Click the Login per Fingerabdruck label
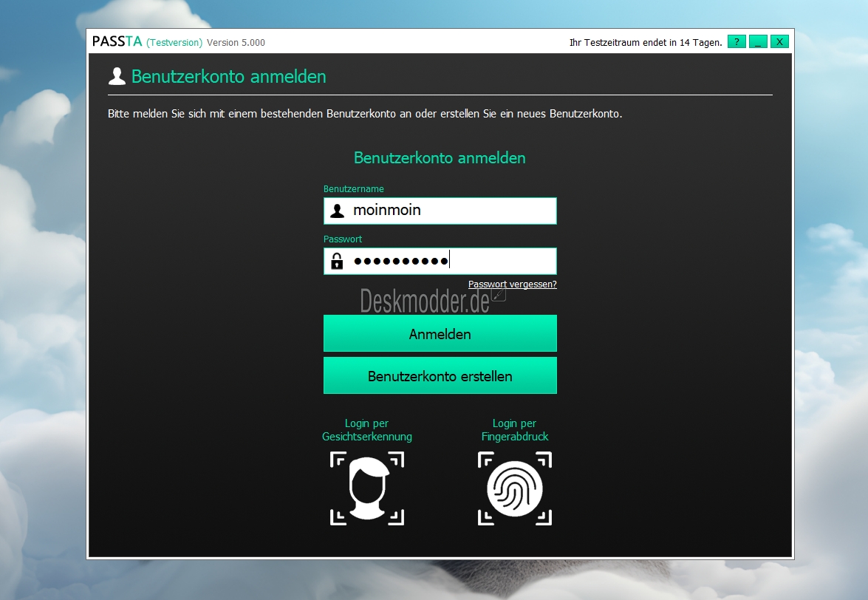Image resolution: width=868 pixels, height=600 pixels. [x=515, y=430]
